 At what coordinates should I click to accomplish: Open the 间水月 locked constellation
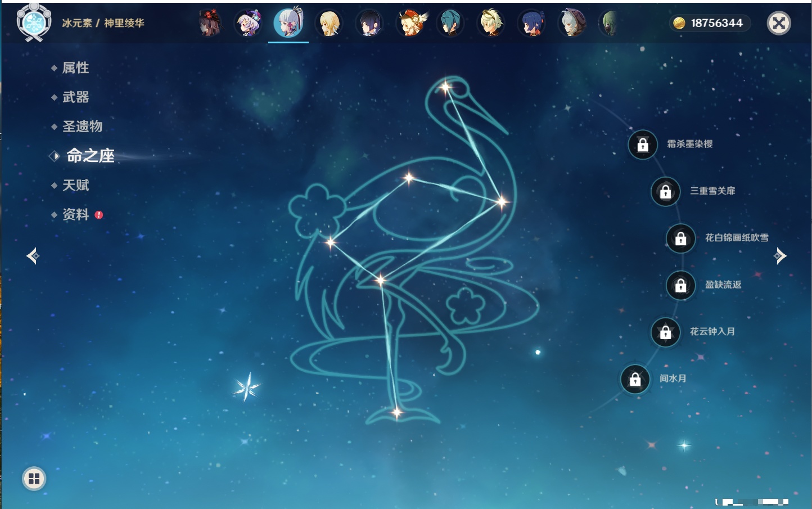(635, 379)
